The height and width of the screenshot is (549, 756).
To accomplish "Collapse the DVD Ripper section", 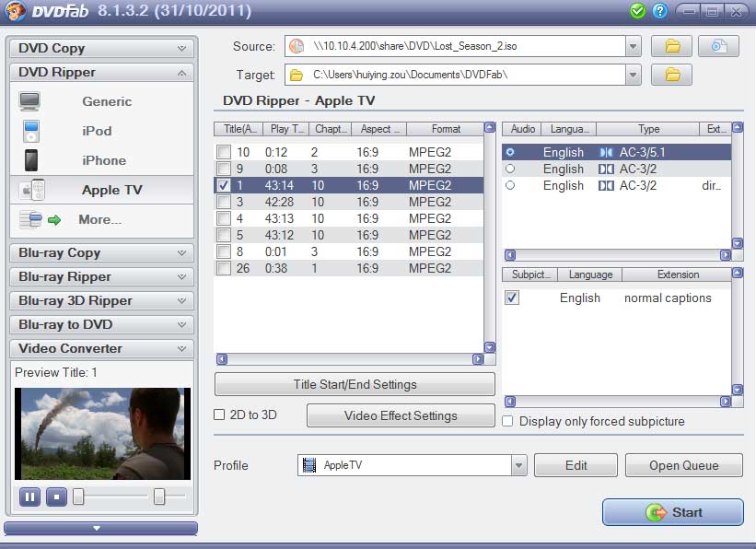I will click(101, 73).
